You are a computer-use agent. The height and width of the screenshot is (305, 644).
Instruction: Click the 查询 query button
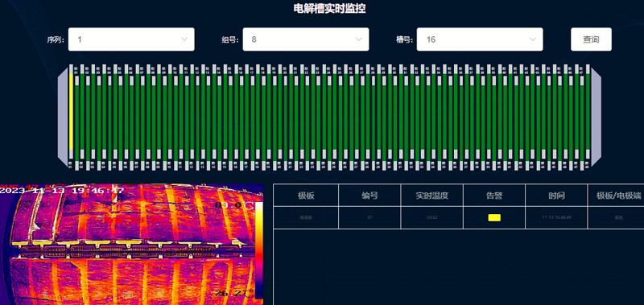[591, 39]
